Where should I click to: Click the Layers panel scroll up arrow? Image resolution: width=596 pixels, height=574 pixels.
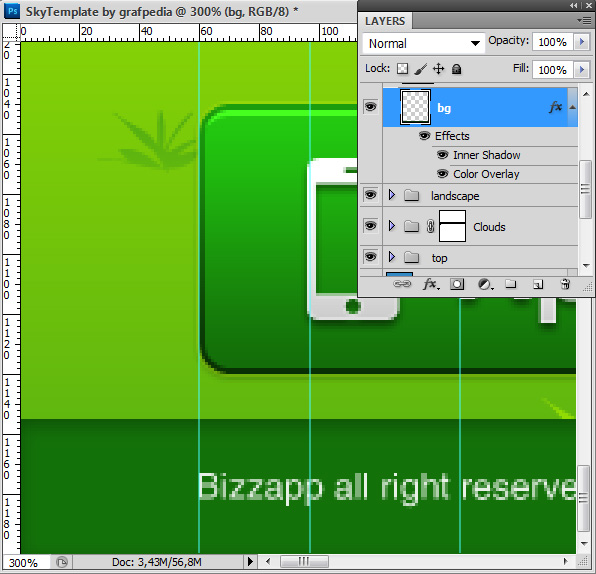(x=586, y=94)
